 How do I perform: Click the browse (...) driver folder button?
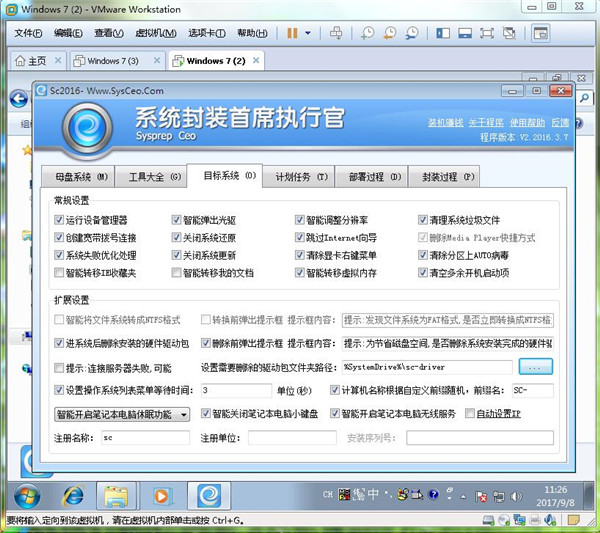click(x=536, y=367)
